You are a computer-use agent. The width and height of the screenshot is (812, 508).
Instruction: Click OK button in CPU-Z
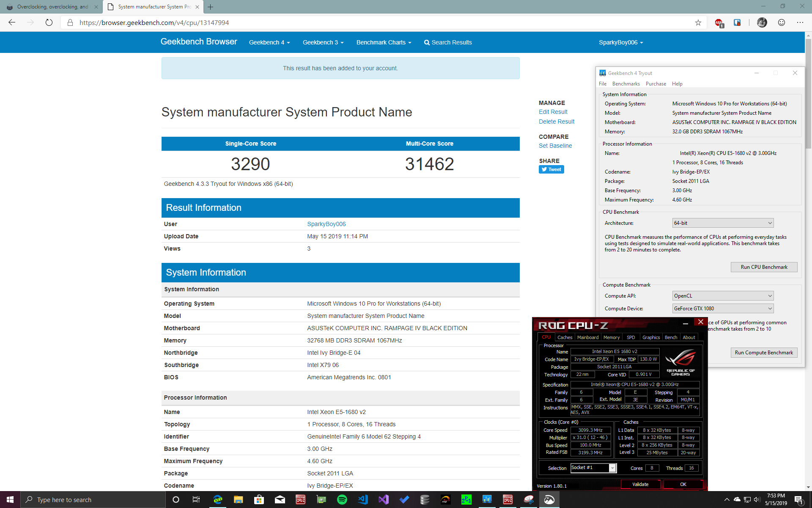(683, 484)
